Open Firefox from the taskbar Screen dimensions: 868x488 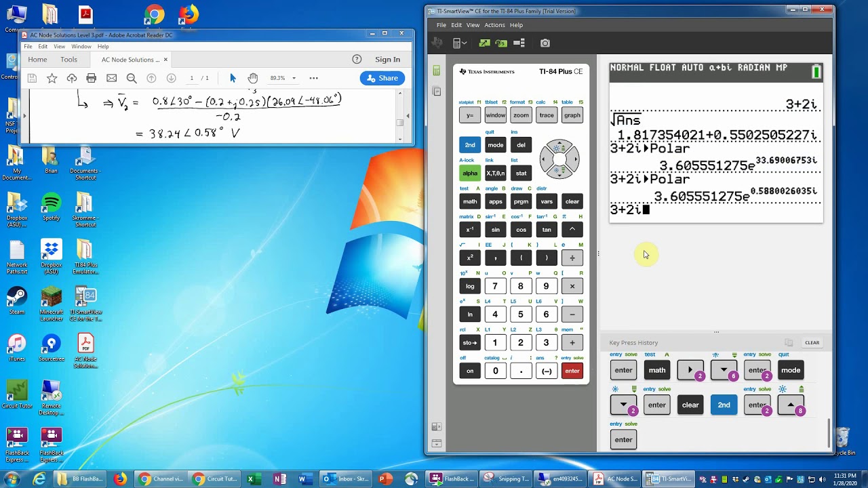click(120, 479)
